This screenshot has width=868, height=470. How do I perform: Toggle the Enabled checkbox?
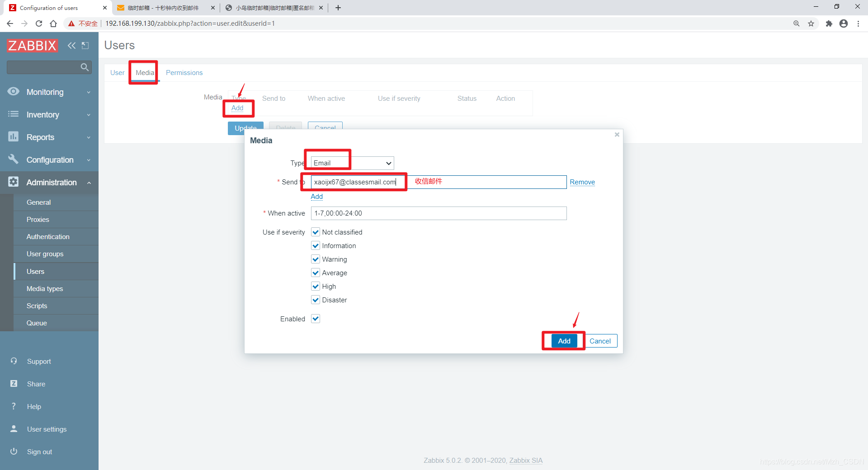click(316, 319)
